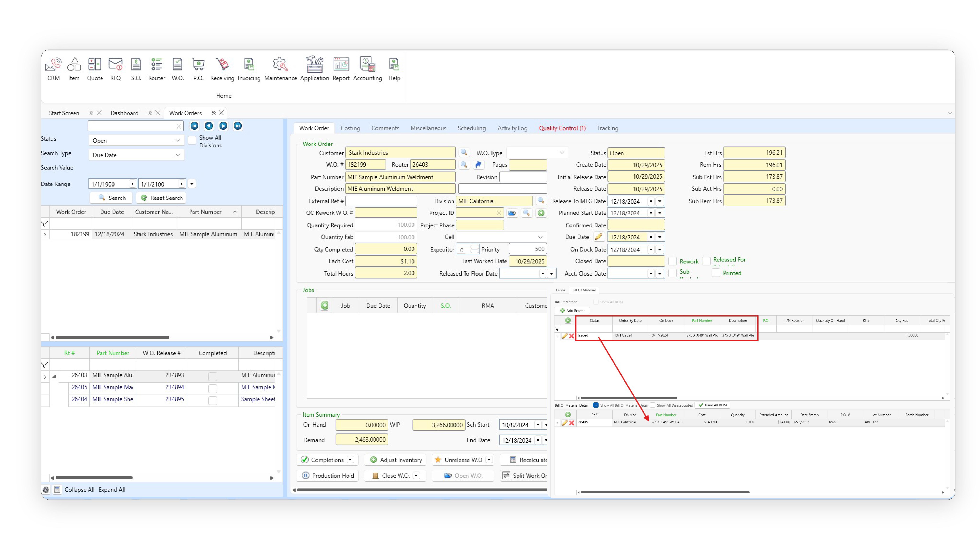This screenshot has width=980, height=560.
Task: Click the Due Date pencil edit icon
Action: coord(598,237)
